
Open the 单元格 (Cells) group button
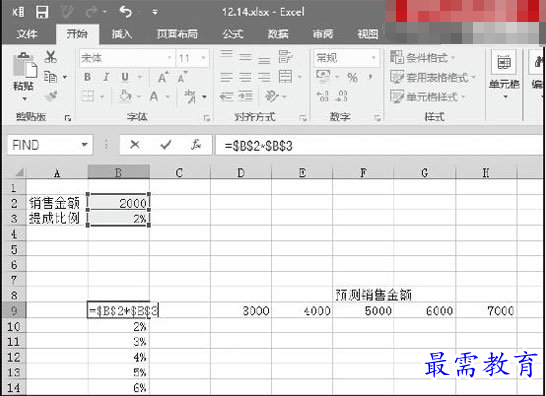504,75
